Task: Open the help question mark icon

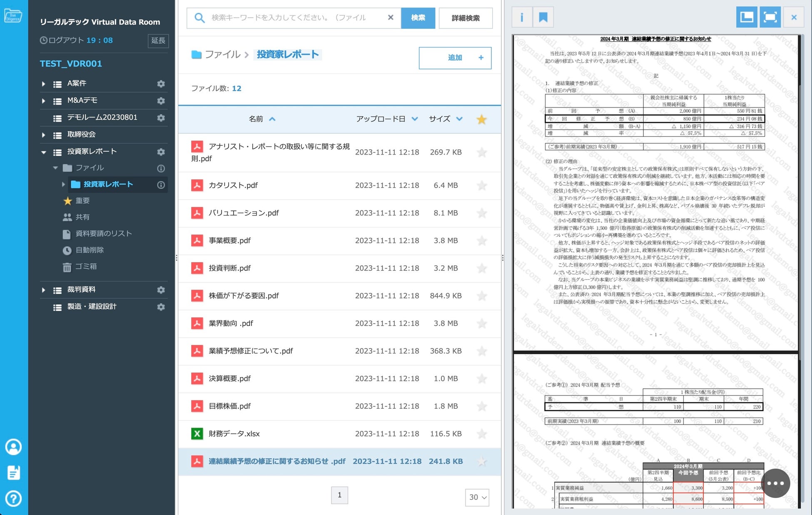Action: coord(13,498)
